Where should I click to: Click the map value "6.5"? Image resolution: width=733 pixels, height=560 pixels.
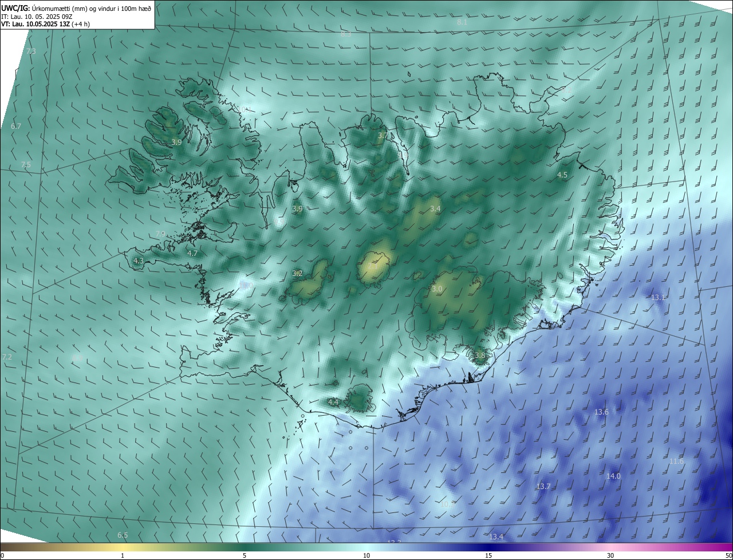point(123,535)
